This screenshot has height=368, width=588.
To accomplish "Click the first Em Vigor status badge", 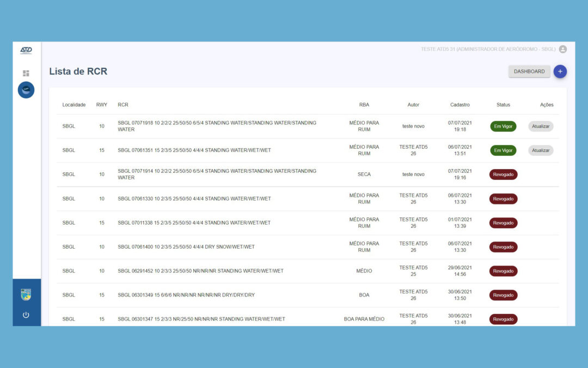I will (x=503, y=126).
